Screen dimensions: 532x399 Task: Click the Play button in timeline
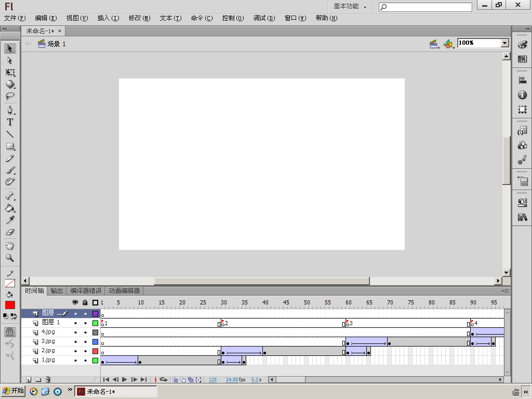tap(125, 380)
